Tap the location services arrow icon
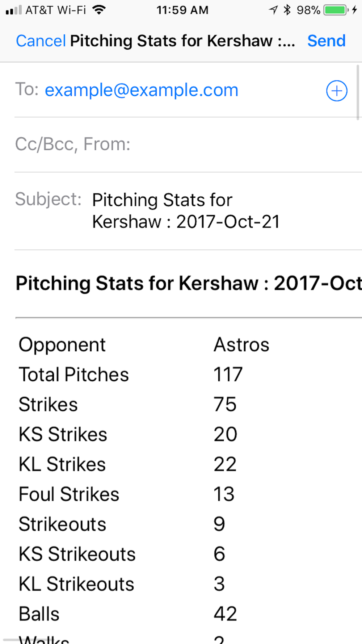The image size is (362, 644). (274, 10)
